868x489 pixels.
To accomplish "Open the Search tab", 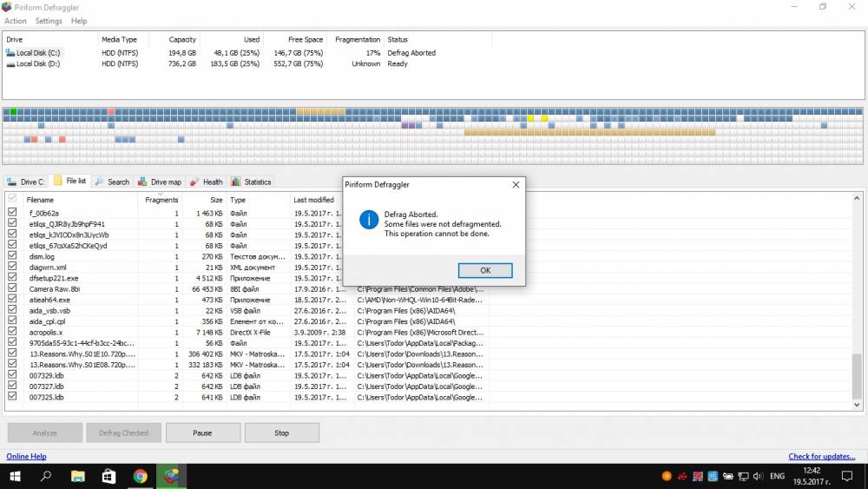I will [x=112, y=182].
